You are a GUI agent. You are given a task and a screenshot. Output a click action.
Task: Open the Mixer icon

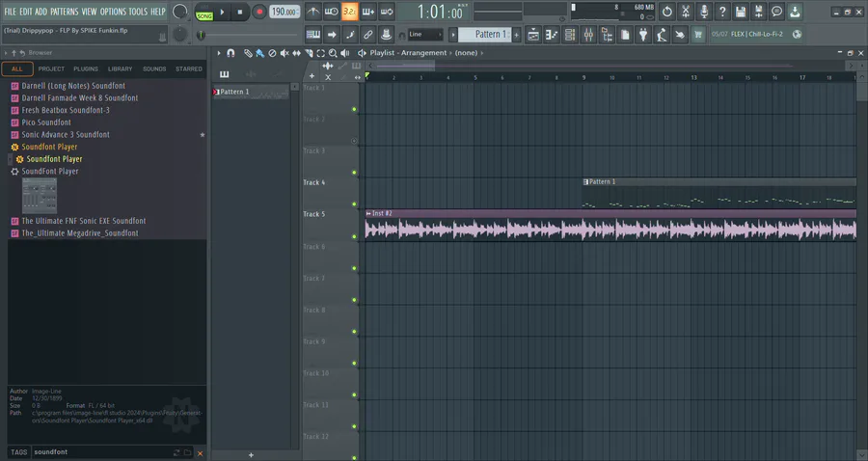588,35
